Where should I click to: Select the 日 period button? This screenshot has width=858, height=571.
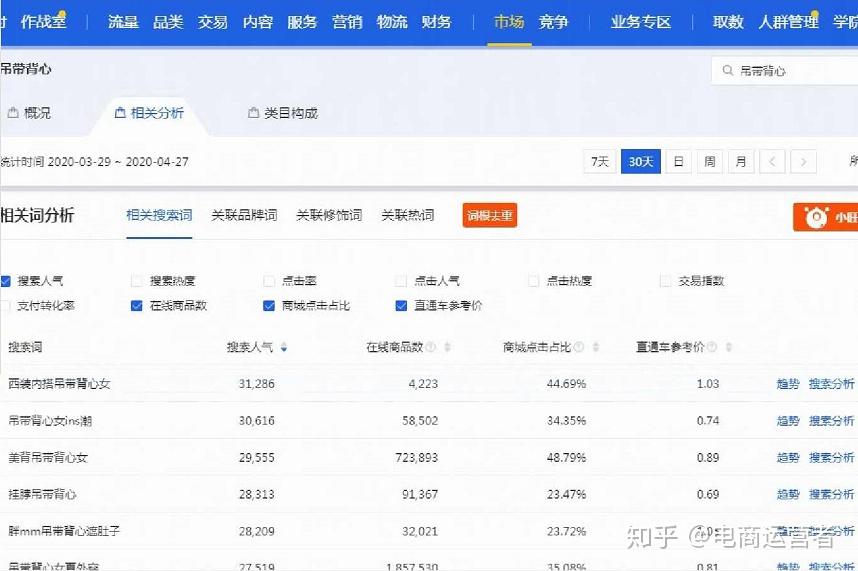(679, 161)
